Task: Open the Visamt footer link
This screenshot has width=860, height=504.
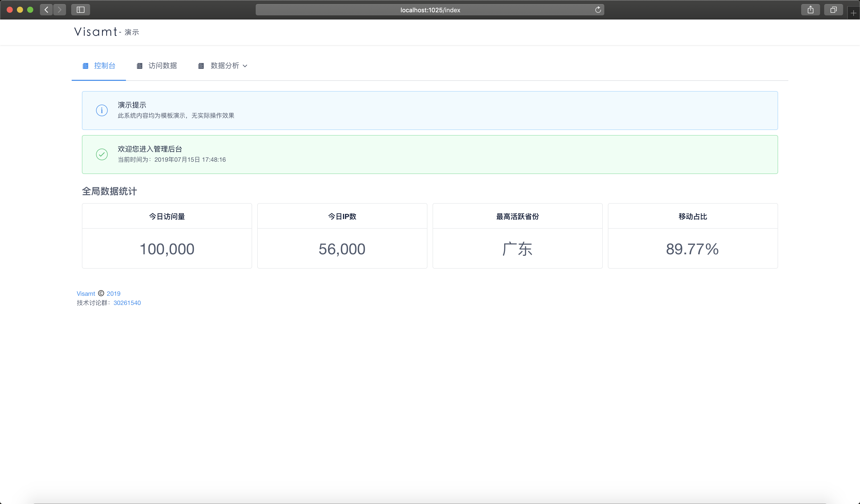Action: click(x=86, y=294)
